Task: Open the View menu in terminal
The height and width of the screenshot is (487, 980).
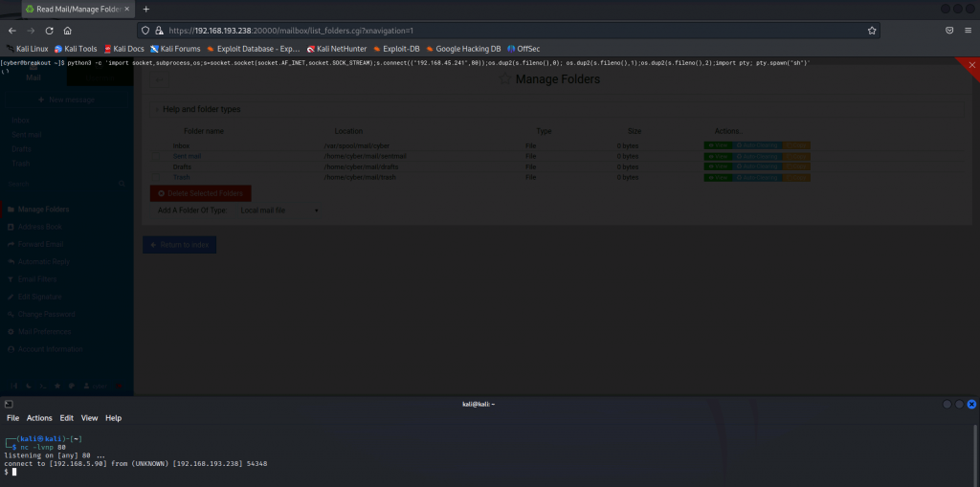Action: pos(89,417)
